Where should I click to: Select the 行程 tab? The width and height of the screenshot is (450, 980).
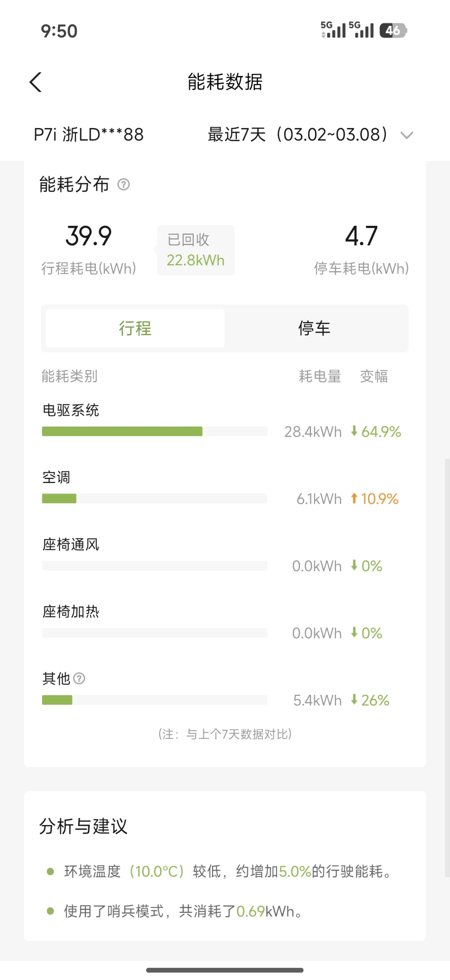tap(135, 328)
